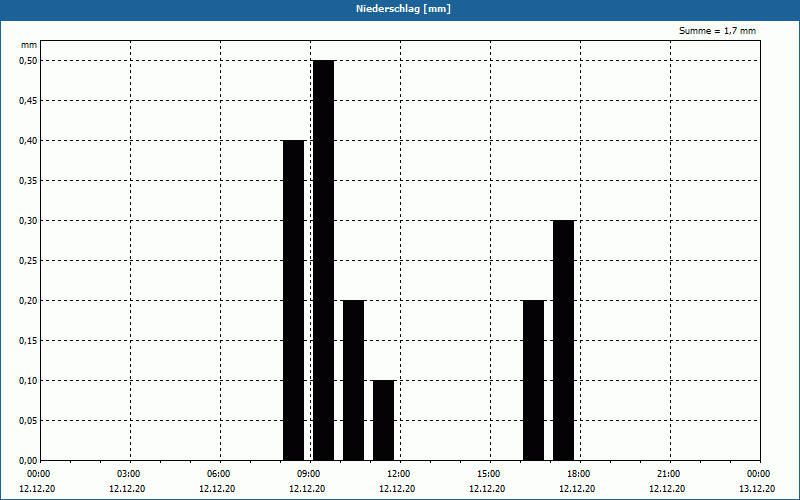The width and height of the screenshot is (800, 500).
Task: Click the 0,10 y-axis value
Action: [x=28, y=381]
